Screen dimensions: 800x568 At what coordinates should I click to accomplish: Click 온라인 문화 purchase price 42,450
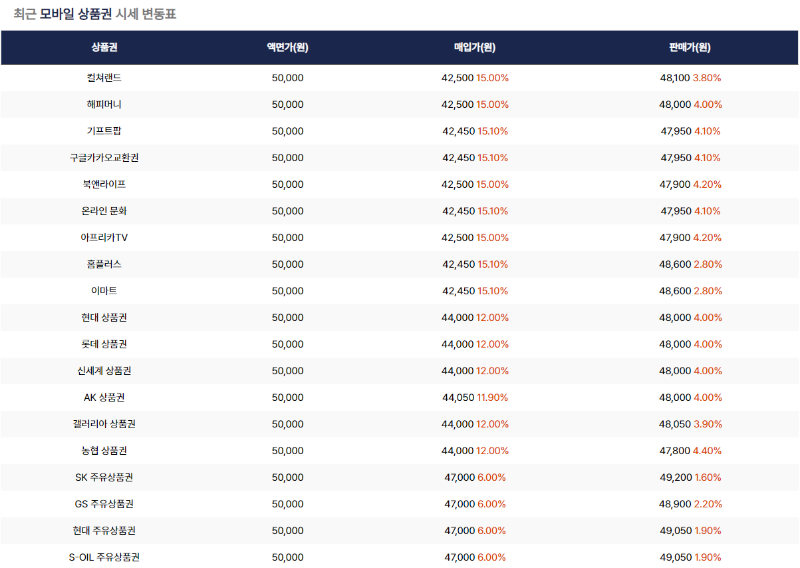459,211
